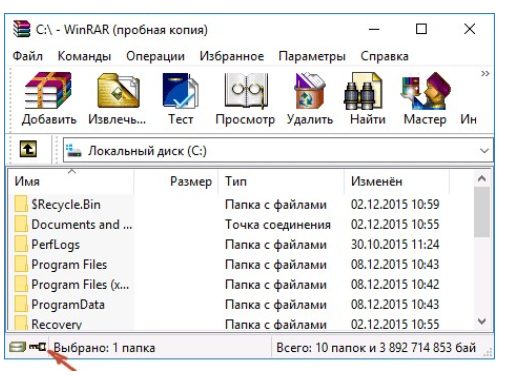The width and height of the screenshot is (507, 377).
Task: Sort by the Размер column header
Action: [176, 181]
